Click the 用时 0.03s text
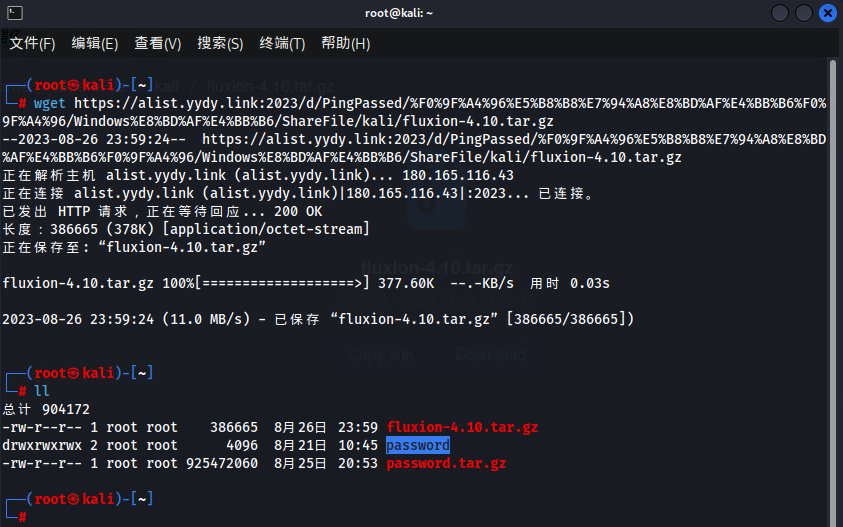843x527 pixels. coord(570,283)
